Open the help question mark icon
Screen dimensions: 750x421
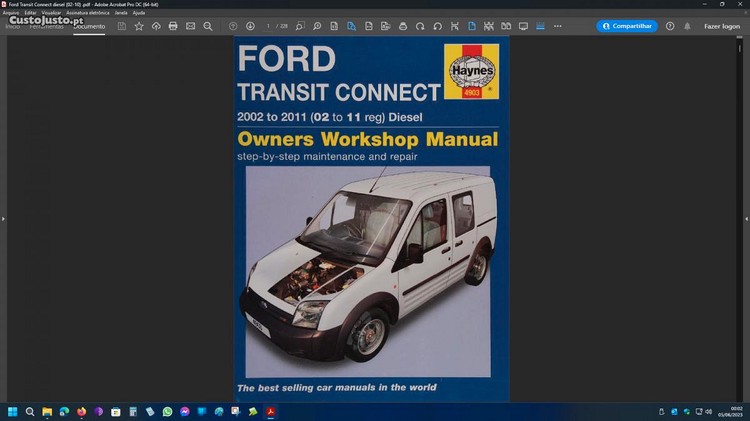click(x=670, y=26)
